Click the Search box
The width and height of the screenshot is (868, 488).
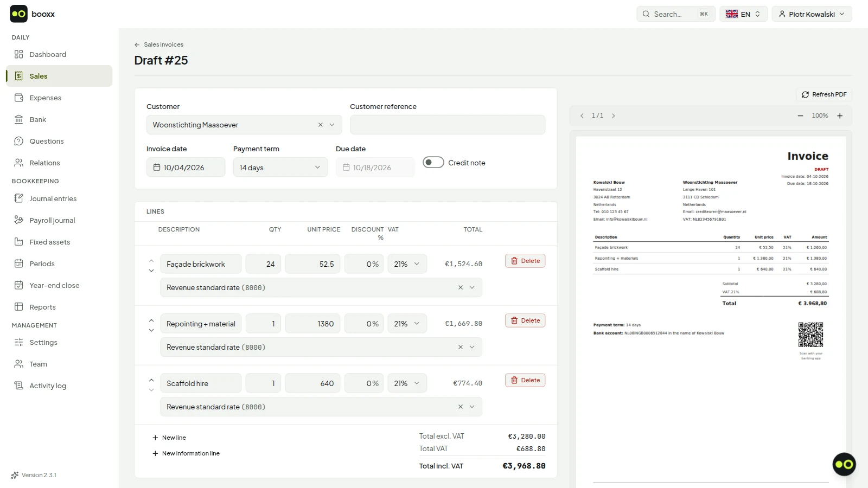[676, 14]
